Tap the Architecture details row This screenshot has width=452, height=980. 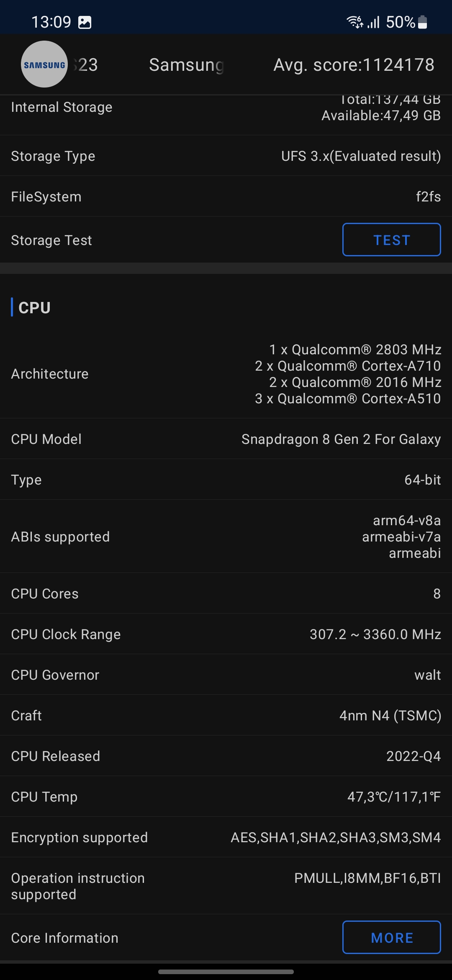(x=226, y=374)
